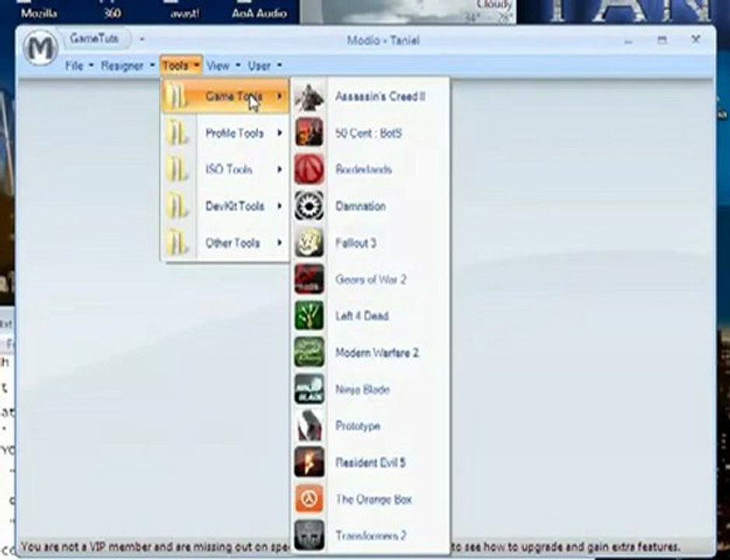
Task: Click the Cloudy weather desktop gadget
Action: 408,12
